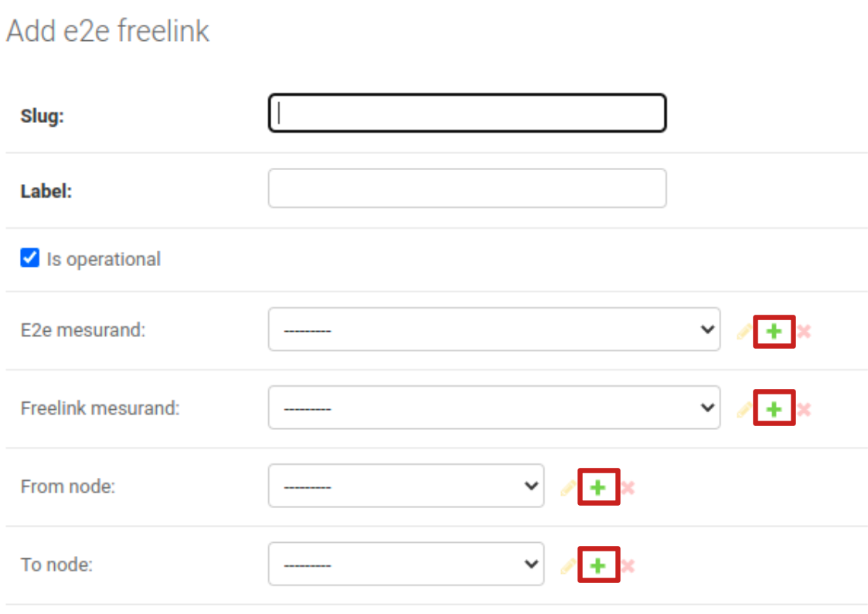Viewport: 868px width, 614px height.
Task: Click red X beside To node
Action: tap(628, 566)
